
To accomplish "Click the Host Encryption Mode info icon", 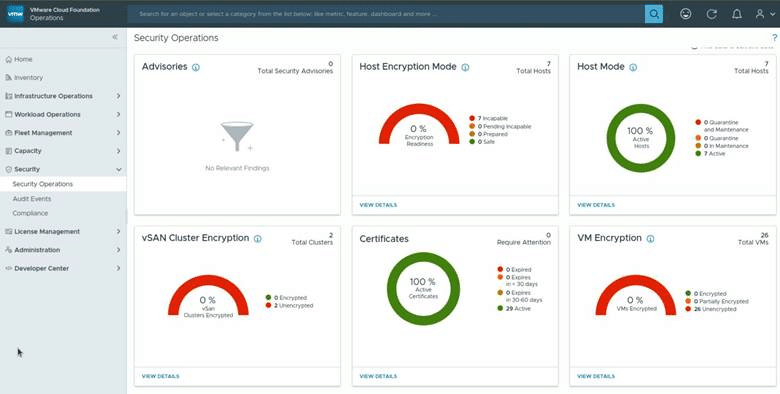I will [x=465, y=67].
